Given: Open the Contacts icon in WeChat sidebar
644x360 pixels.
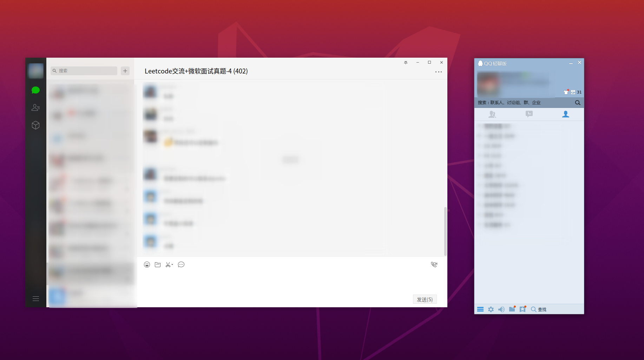Looking at the screenshot, I should [35, 108].
